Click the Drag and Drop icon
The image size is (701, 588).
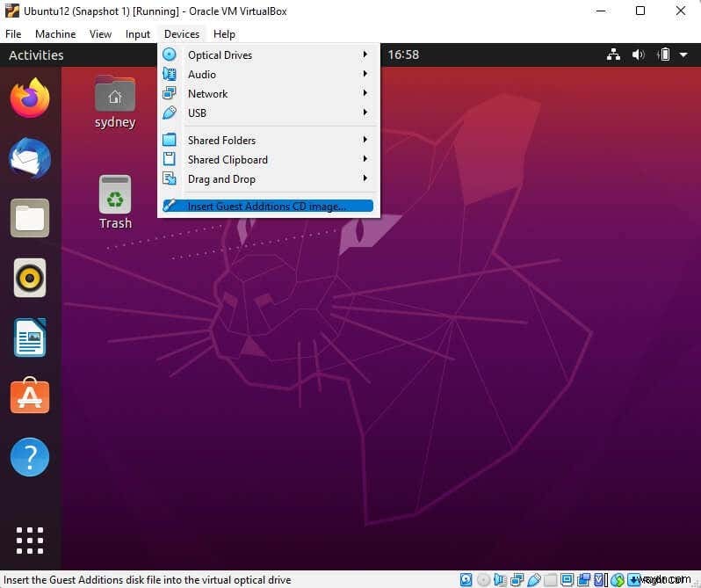170,178
